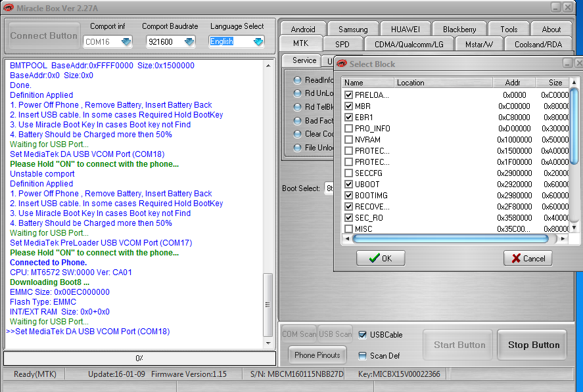Check the MISC block checkbox

[348, 229]
